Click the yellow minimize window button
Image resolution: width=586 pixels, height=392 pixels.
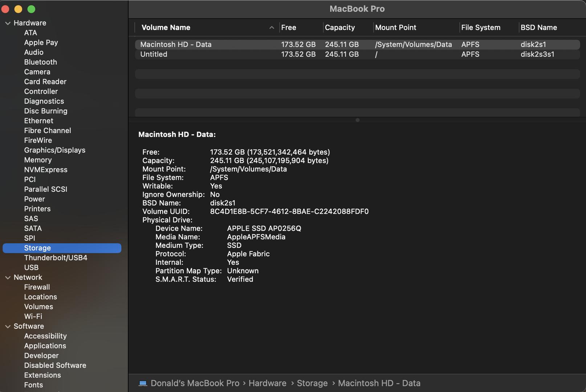19,9
